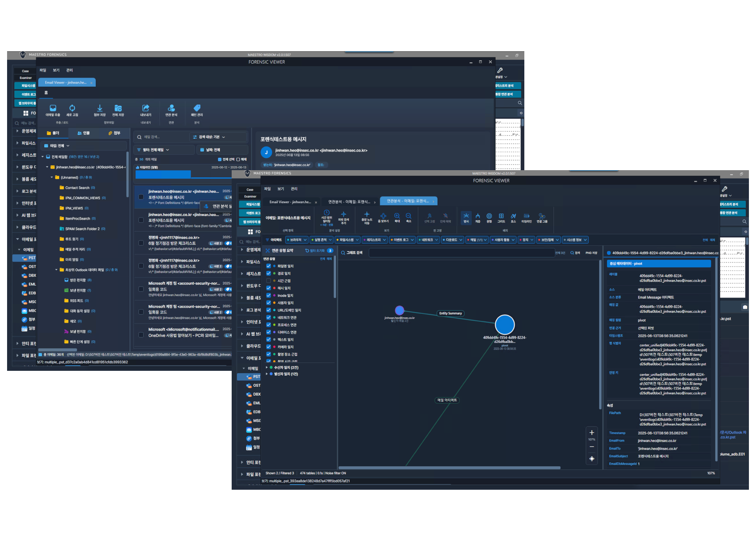
Task: Zoom in with the 확대 toolbar icon
Action: click(397, 216)
